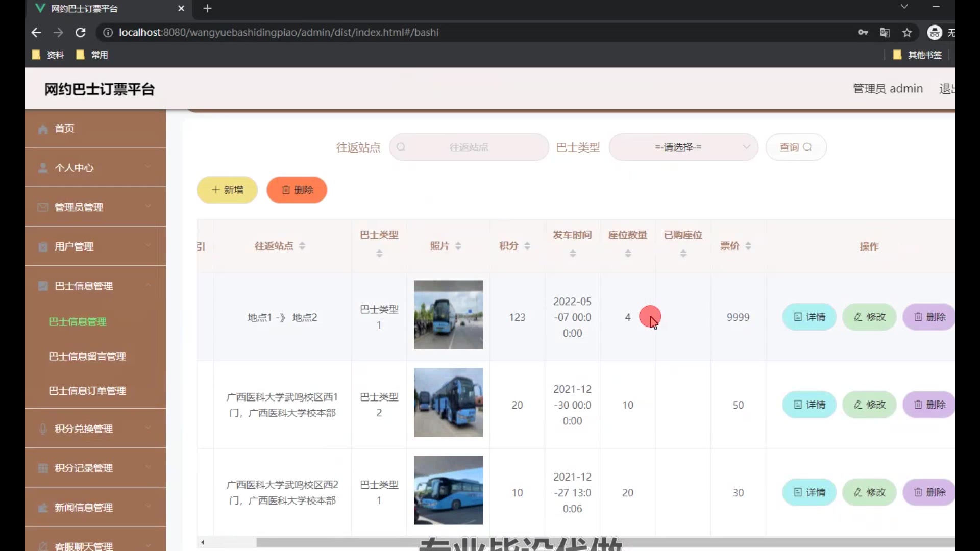Screen dimensions: 980x551
Task: Click 修改 for 西2门 row
Action: point(869,492)
